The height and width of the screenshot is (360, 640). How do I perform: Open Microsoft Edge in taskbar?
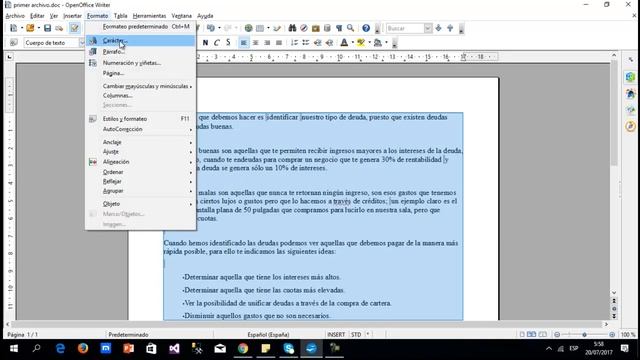point(60,349)
